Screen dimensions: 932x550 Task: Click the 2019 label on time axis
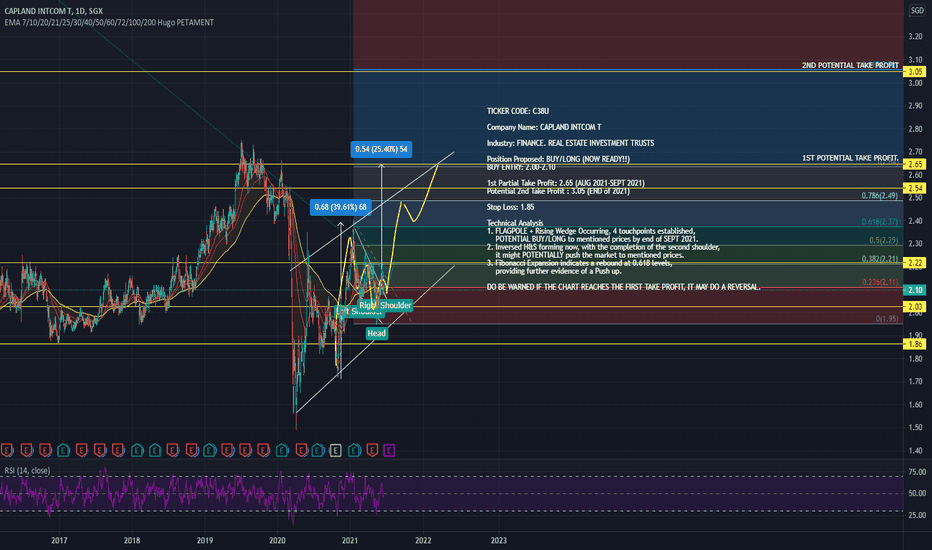tap(204, 540)
